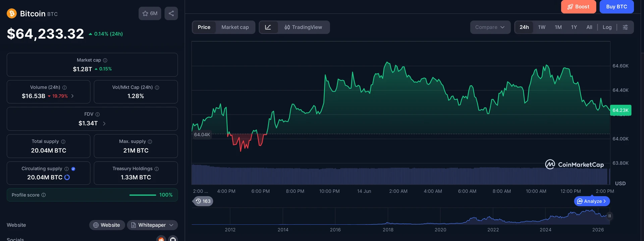Pause the mini chart range handle
The height and width of the screenshot is (241, 644).
point(609,216)
